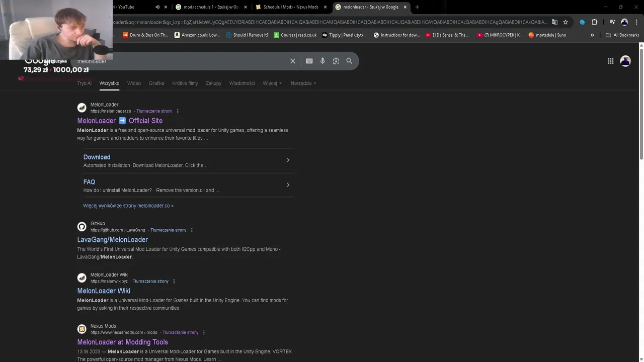Click the GitHub result favicon
644x362 pixels.
point(82,227)
